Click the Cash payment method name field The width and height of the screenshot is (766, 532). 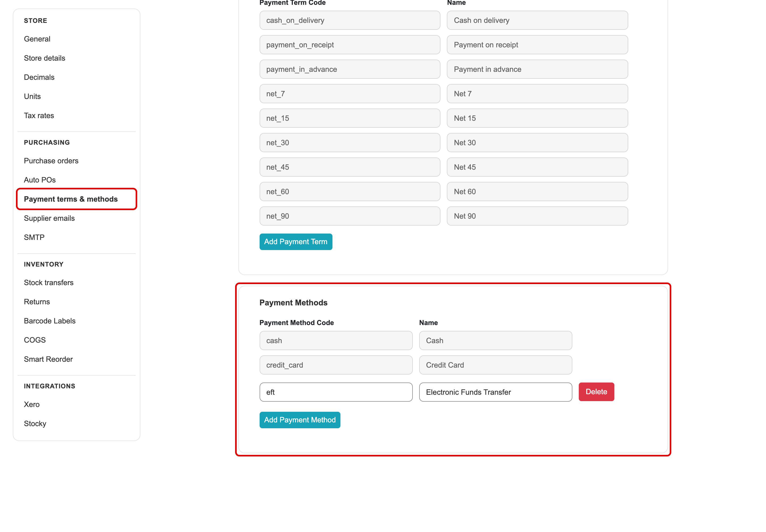point(496,341)
